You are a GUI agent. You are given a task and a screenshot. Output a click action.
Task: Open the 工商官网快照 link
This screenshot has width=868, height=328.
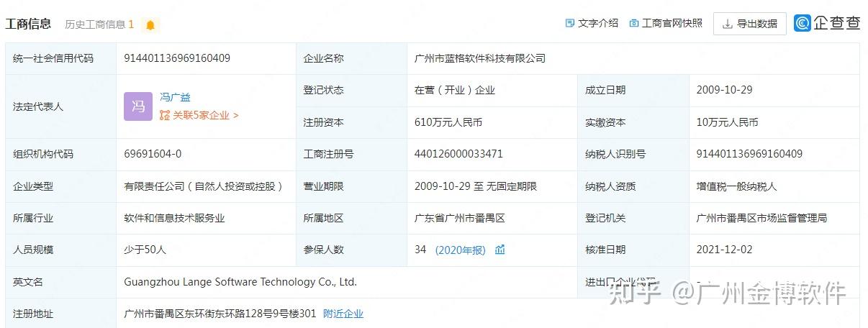pyautogui.click(x=672, y=23)
